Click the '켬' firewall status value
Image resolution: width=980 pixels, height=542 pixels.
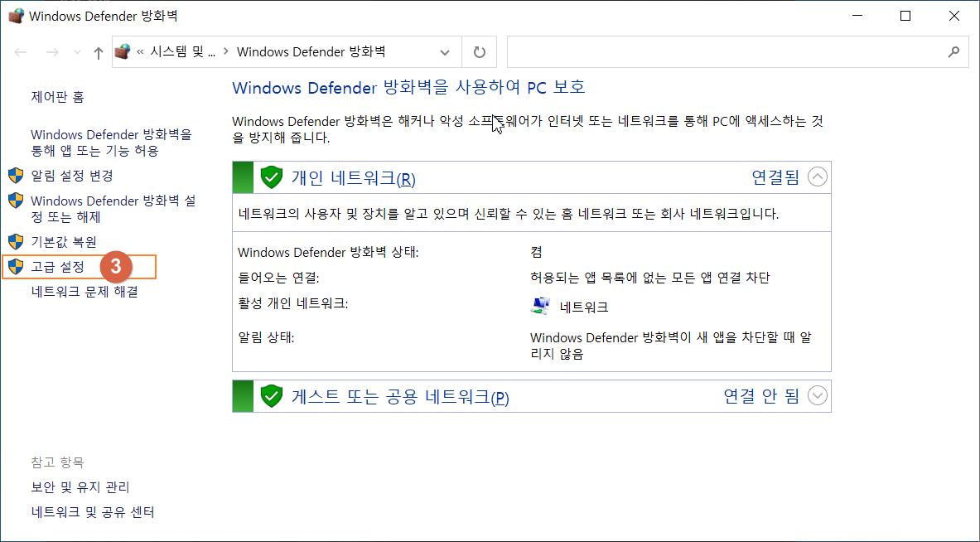tap(536, 253)
